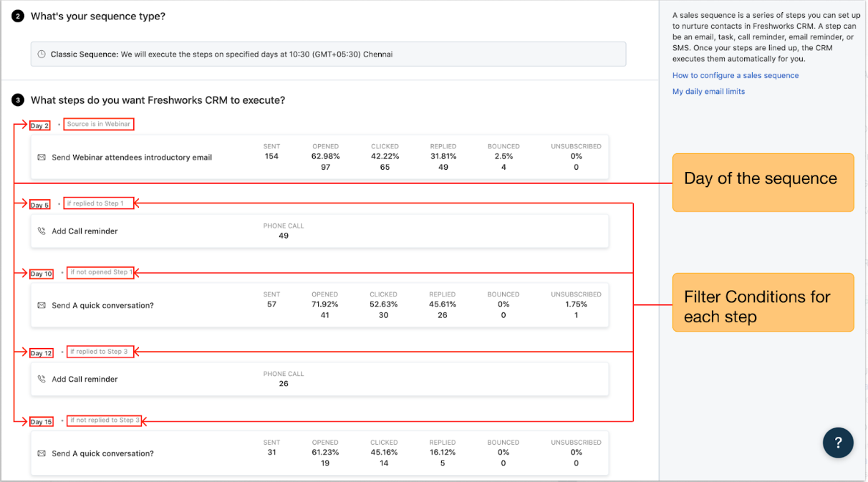Click the clicked rate "42.22%"

(385, 156)
